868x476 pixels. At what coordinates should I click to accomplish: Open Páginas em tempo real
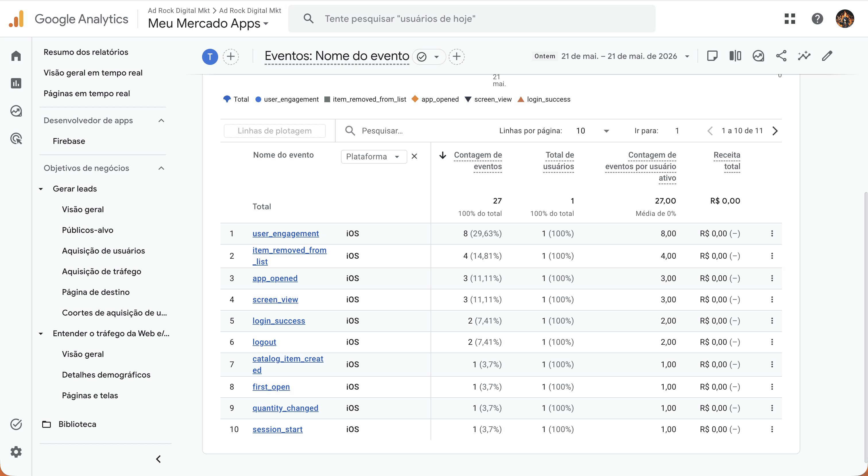click(87, 93)
